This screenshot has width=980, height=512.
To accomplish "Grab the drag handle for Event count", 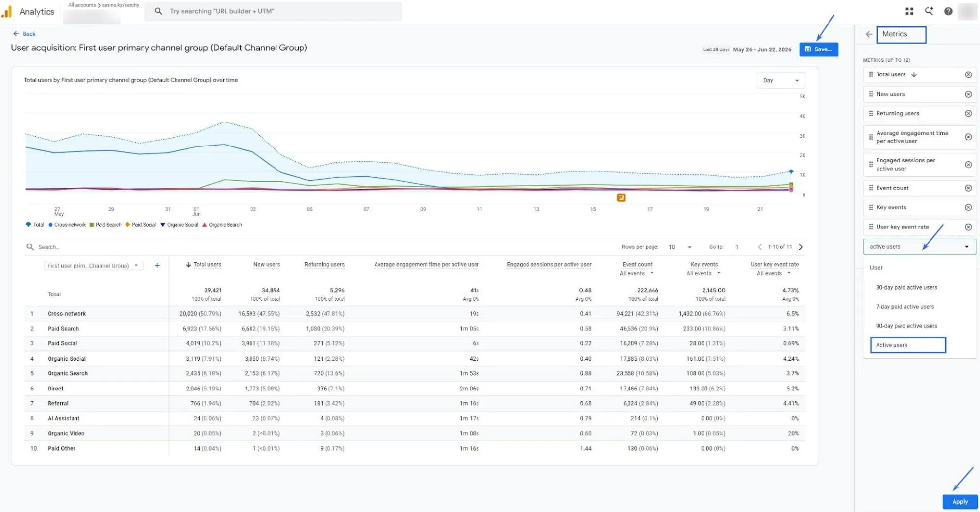I will pos(871,188).
